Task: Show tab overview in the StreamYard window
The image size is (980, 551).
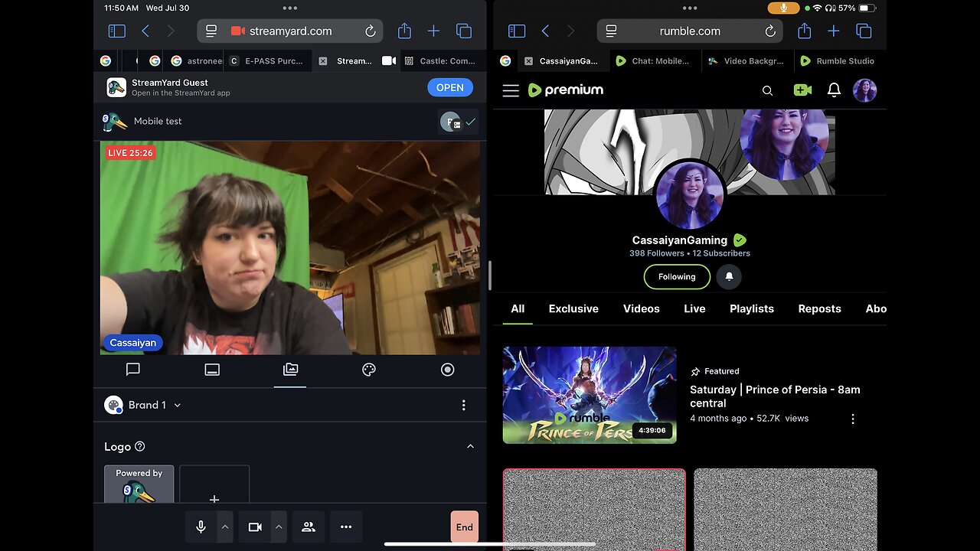Action: (463, 31)
